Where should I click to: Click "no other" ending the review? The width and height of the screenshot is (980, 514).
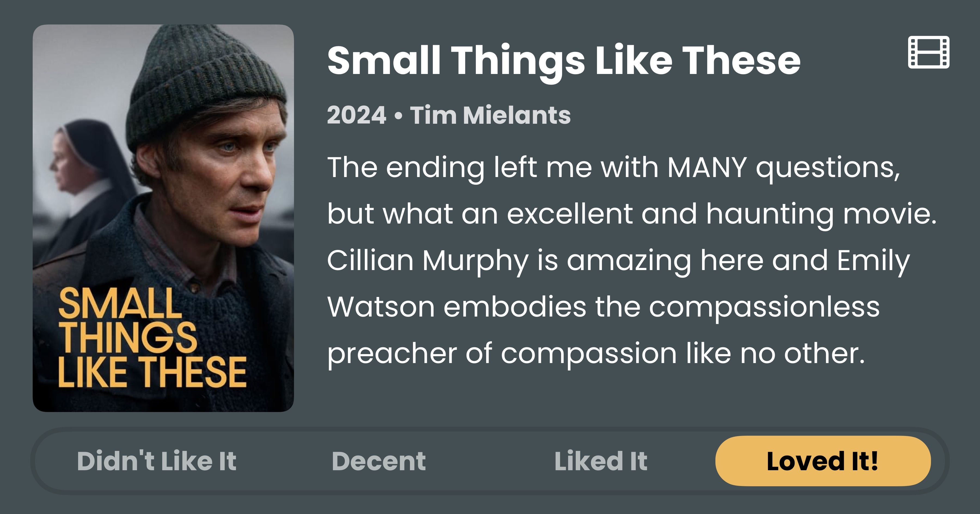point(802,354)
